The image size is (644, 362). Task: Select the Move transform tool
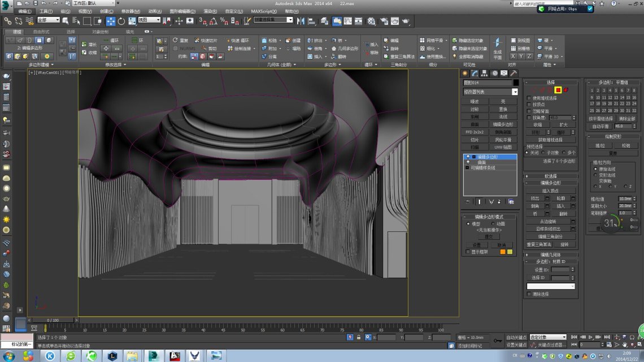[x=111, y=21]
